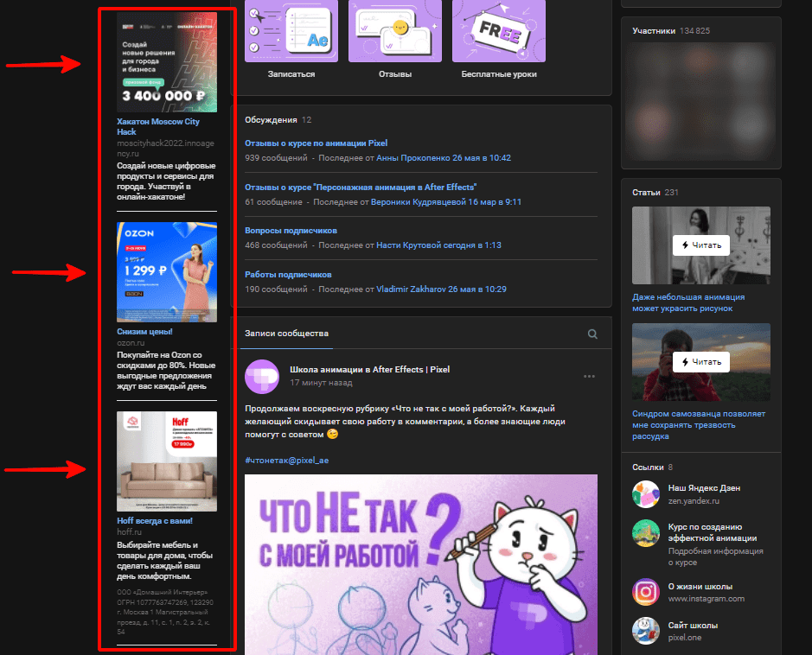
Task: Open the Отзывы menu tile
Action: pyautogui.click(x=395, y=32)
